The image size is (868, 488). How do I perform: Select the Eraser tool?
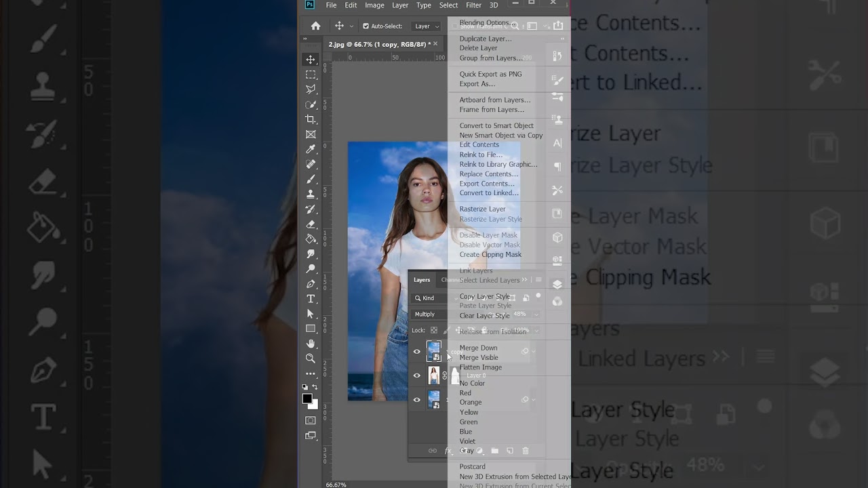click(311, 224)
